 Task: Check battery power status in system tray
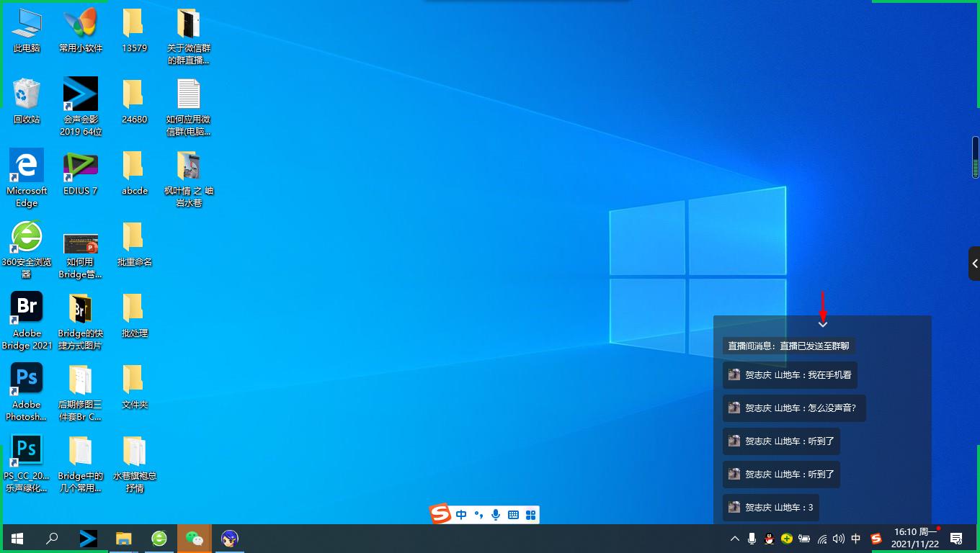pos(804,539)
